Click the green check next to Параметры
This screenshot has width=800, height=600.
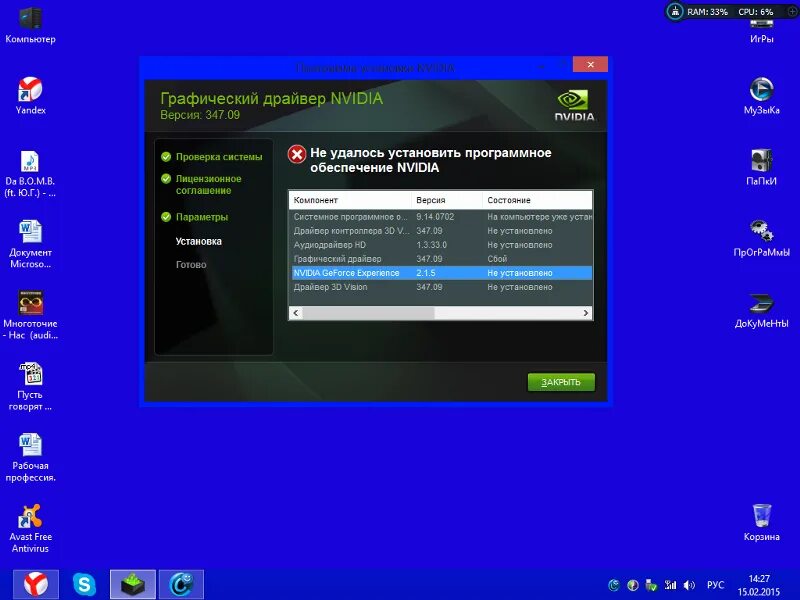[166, 217]
